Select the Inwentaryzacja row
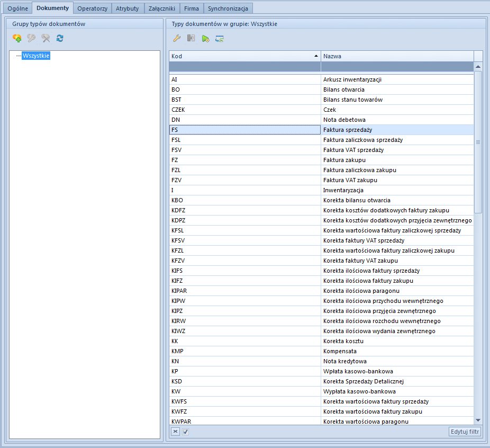The height and width of the screenshot is (448, 490). point(321,190)
